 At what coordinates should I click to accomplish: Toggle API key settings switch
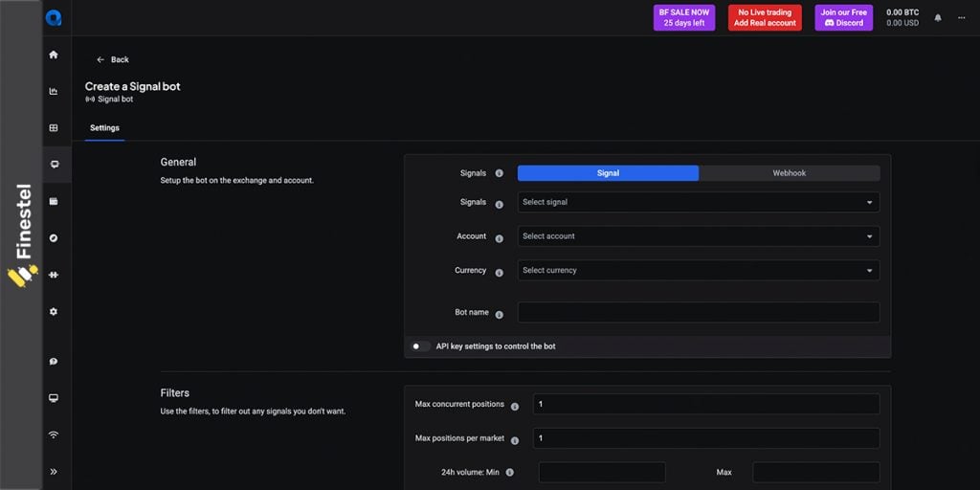coord(420,346)
